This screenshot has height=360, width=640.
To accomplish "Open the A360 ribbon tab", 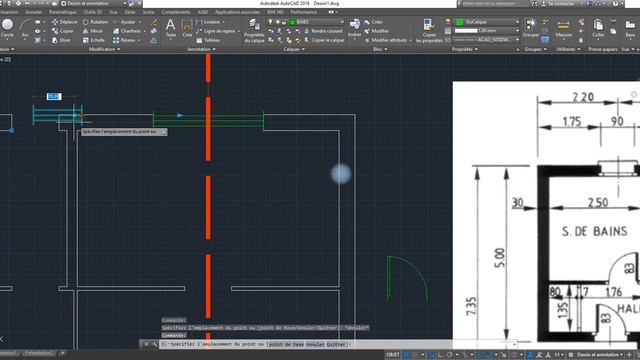I will point(202,13).
